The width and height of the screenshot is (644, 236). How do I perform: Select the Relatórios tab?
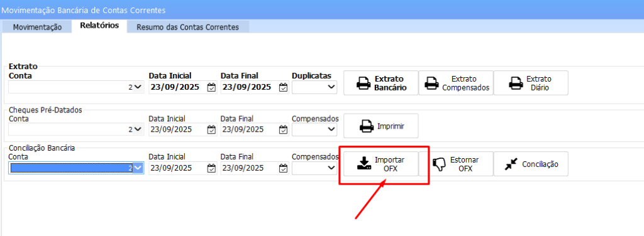(x=99, y=25)
